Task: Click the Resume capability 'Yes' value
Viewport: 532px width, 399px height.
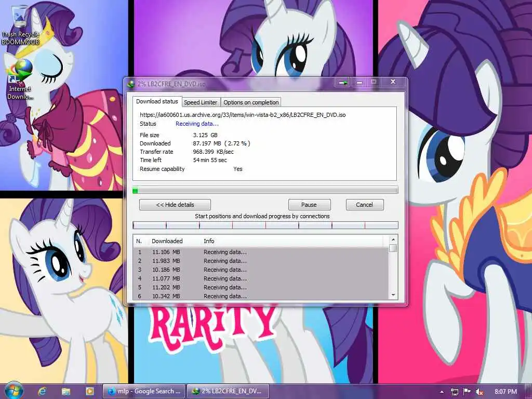Action: 238,169
